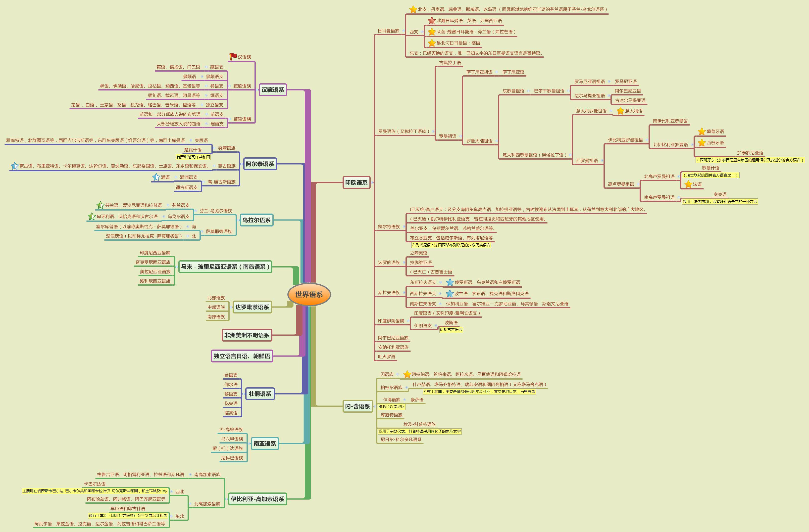Screen dimensions: 809x532
Task: Click the 吐火罗语 subtopic
Action: coord(387,357)
